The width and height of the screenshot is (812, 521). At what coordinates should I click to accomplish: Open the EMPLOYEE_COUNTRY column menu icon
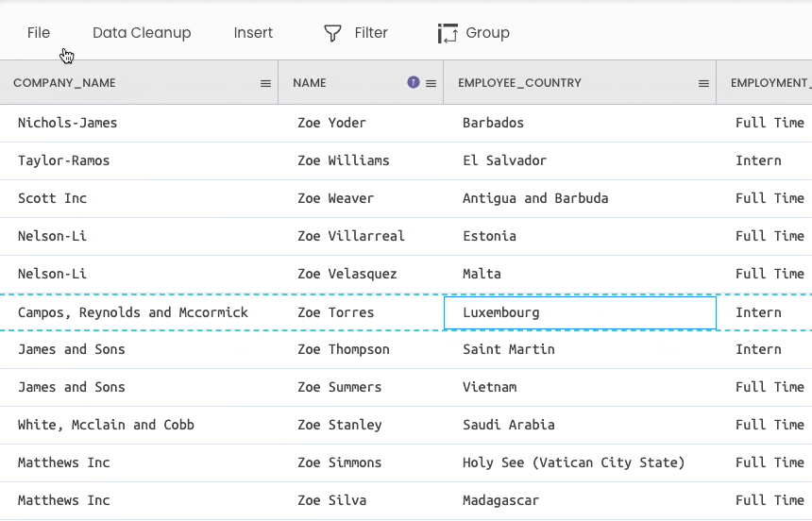pos(703,83)
